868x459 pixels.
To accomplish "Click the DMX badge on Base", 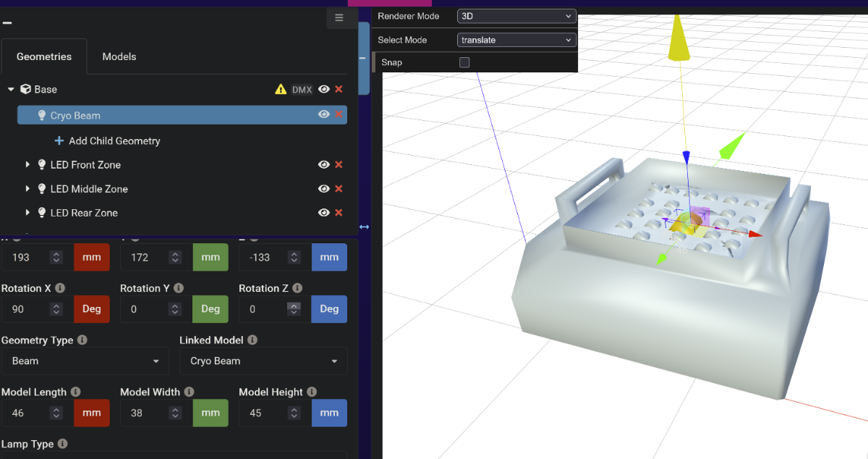I will (302, 90).
